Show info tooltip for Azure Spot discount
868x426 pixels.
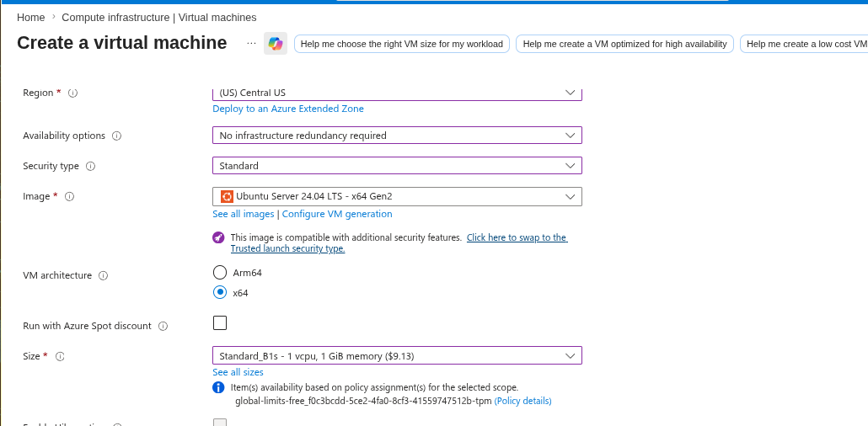(163, 327)
